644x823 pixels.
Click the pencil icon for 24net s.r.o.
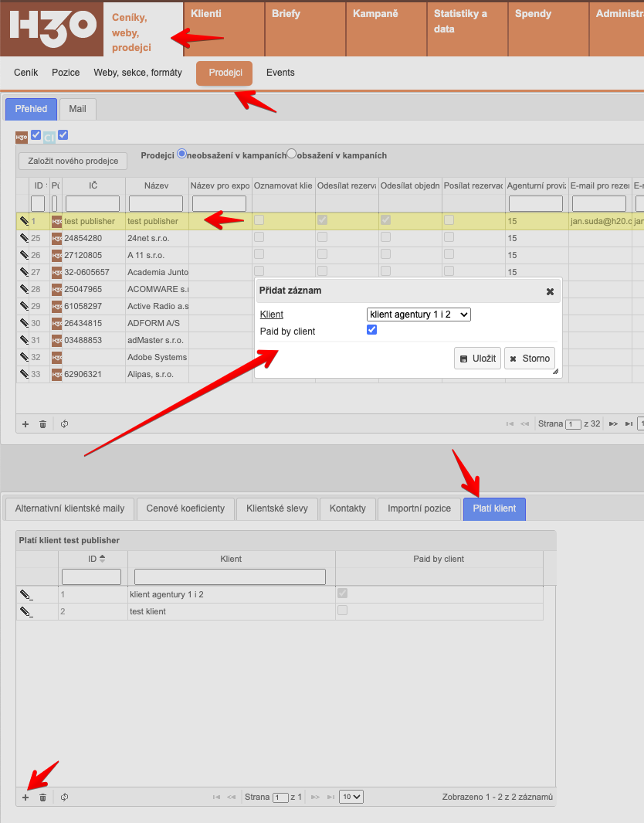[x=24, y=238]
